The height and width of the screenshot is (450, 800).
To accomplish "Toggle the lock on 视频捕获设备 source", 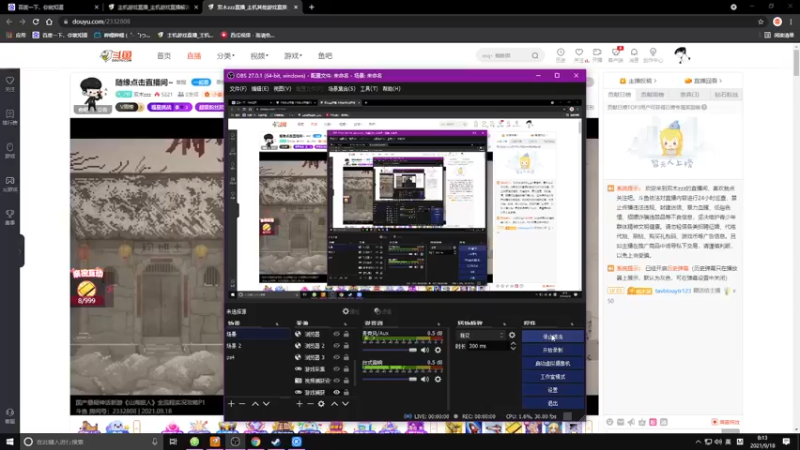I will point(346,381).
